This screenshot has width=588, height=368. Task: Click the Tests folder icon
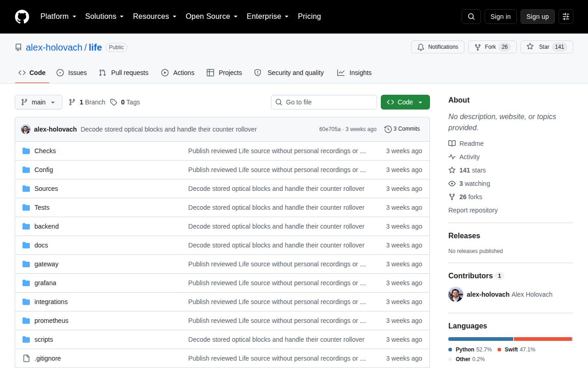26,207
